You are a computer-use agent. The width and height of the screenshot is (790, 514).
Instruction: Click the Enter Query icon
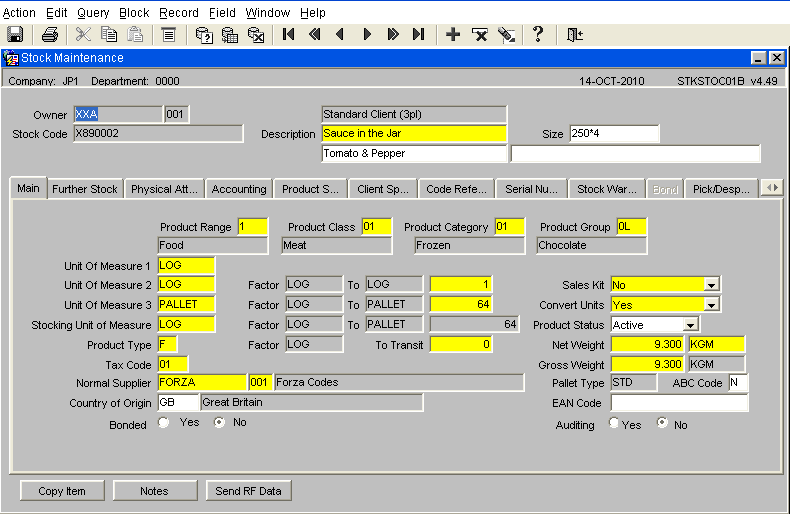point(204,35)
